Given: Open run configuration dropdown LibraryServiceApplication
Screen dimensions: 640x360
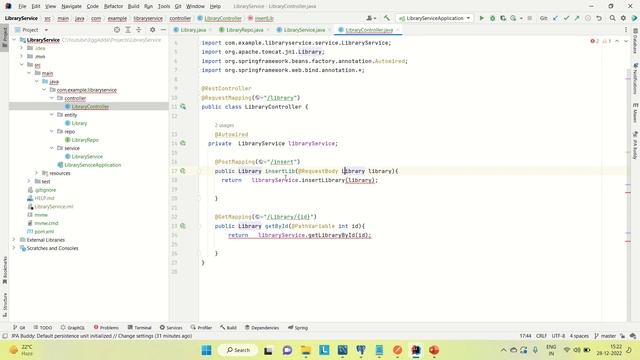Looking at the screenshot, I should pyautogui.click(x=435, y=18).
